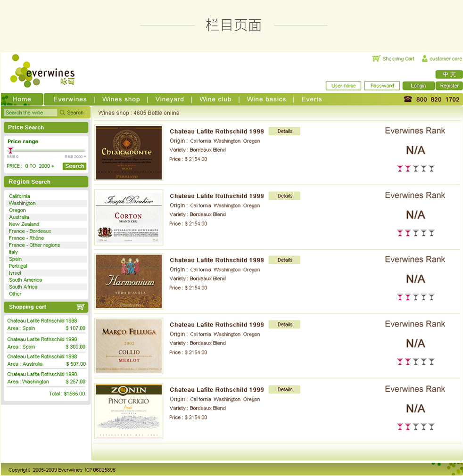Screen dimensions: 463x476
Task: Open Details for the Corton wine
Action: click(284, 196)
